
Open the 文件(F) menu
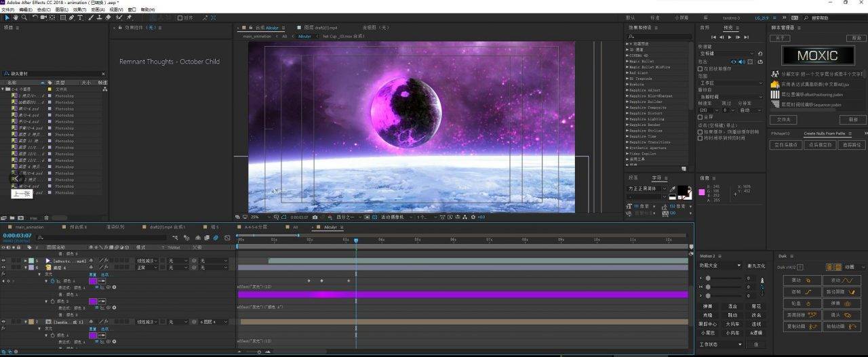(x=7, y=9)
